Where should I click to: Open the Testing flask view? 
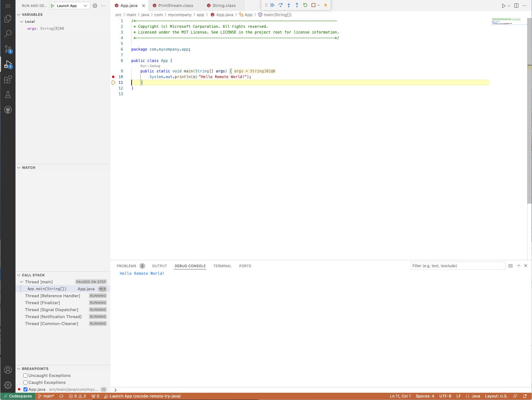8,95
